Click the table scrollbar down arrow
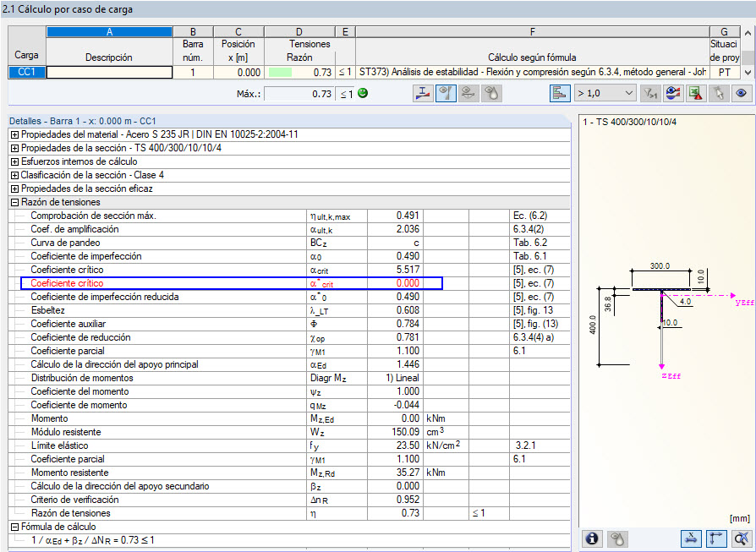Screen dimensions: 756x552 tap(748, 73)
